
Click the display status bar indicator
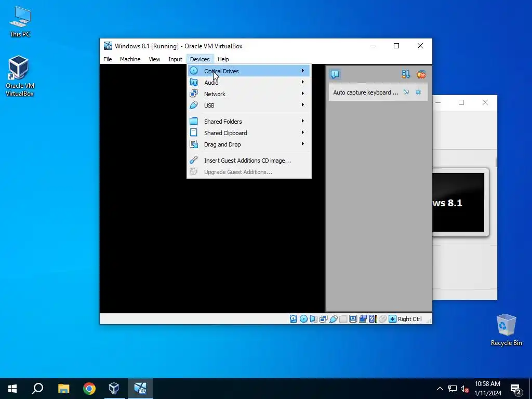[353, 319]
